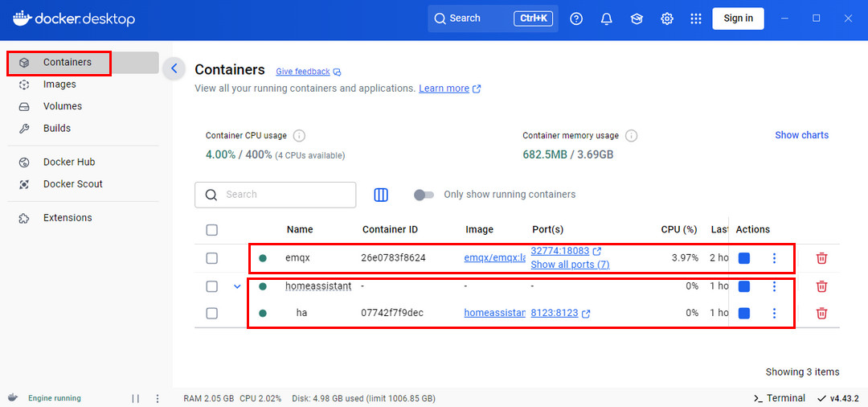
Task: Click the CPU (%) column header
Action: coord(678,230)
